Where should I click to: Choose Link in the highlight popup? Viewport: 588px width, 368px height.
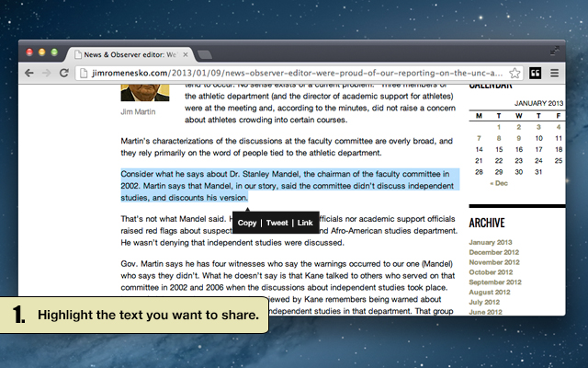click(x=305, y=223)
